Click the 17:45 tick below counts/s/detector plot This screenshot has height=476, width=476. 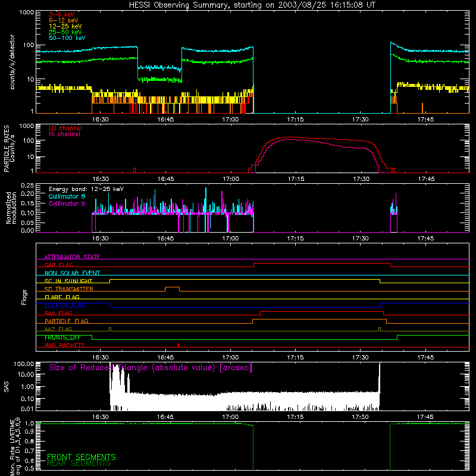(x=425, y=120)
